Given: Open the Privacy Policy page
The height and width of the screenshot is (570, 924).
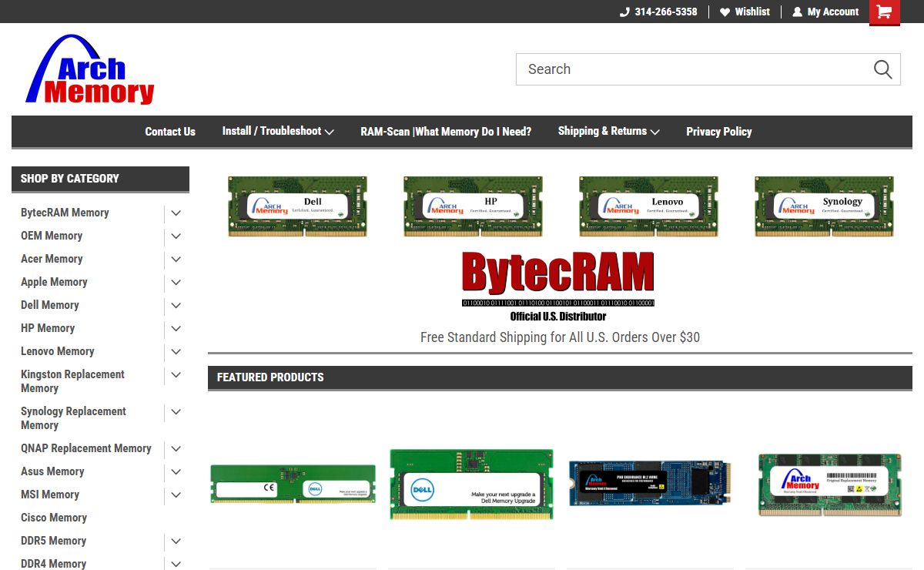Looking at the screenshot, I should click(x=719, y=132).
